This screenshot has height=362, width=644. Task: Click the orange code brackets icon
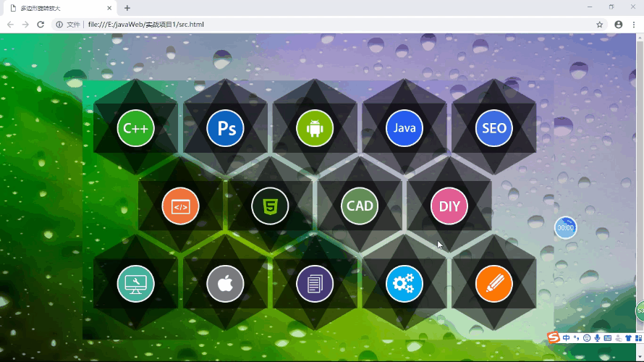pos(180,206)
